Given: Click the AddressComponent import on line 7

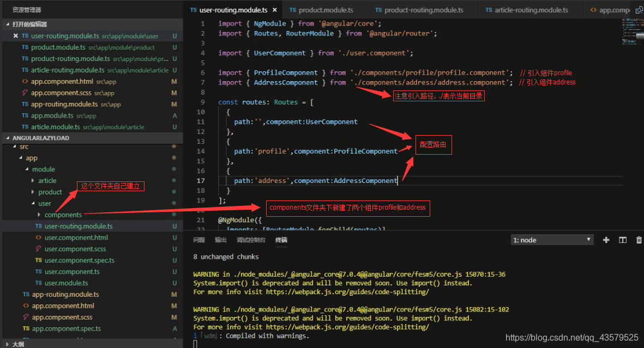Looking at the screenshot, I should point(285,82).
